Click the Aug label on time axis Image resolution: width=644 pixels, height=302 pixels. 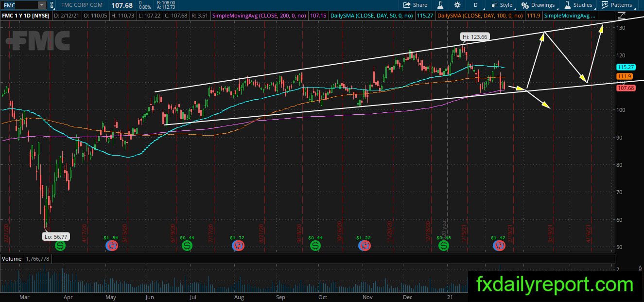click(239, 296)
